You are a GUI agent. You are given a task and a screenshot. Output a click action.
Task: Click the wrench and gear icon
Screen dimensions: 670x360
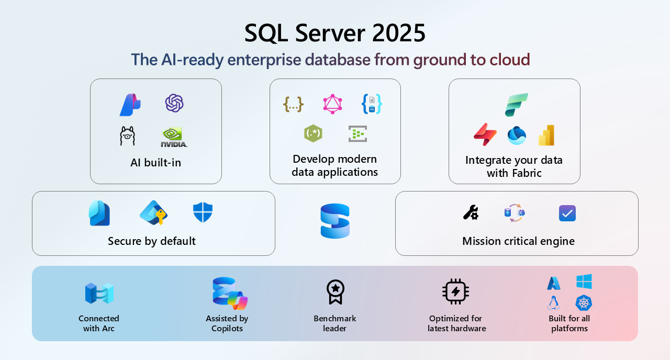coord(471,212)
